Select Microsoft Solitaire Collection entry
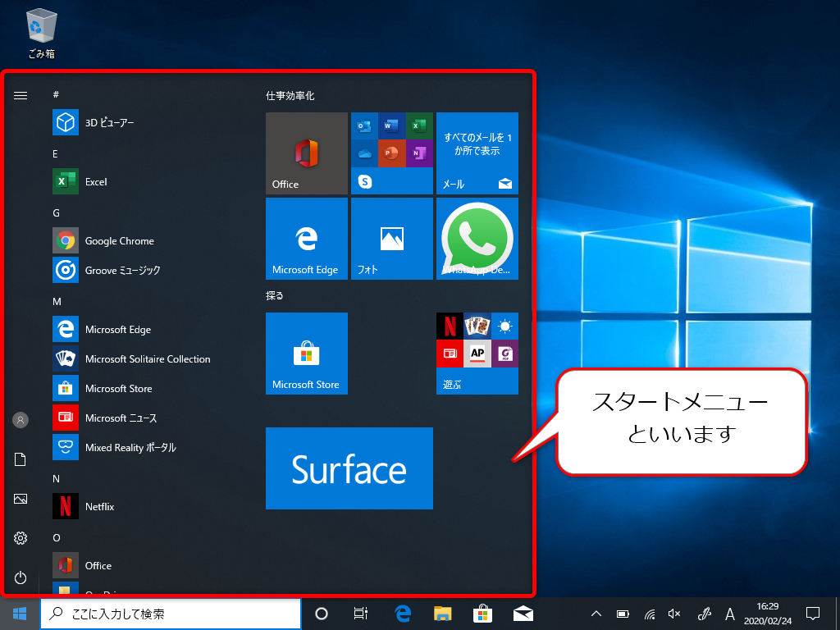840x630 pixels. pos(147,358)
